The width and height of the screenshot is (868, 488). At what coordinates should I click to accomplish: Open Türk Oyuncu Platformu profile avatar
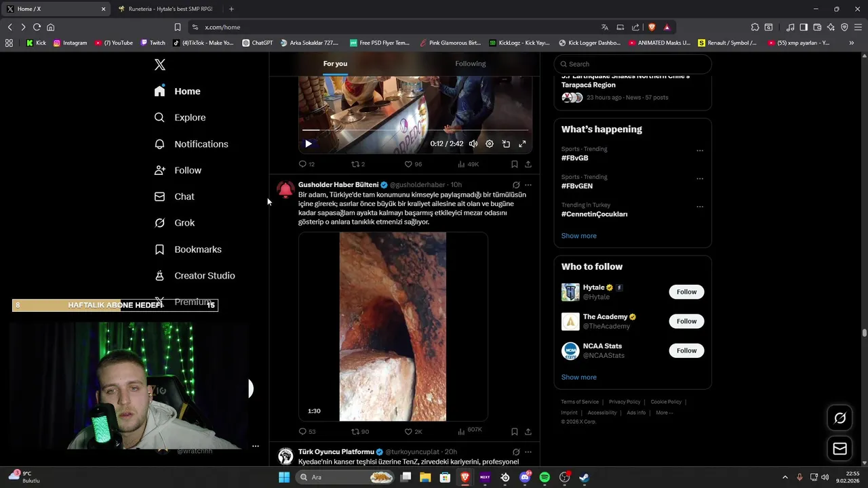point(285,456)
